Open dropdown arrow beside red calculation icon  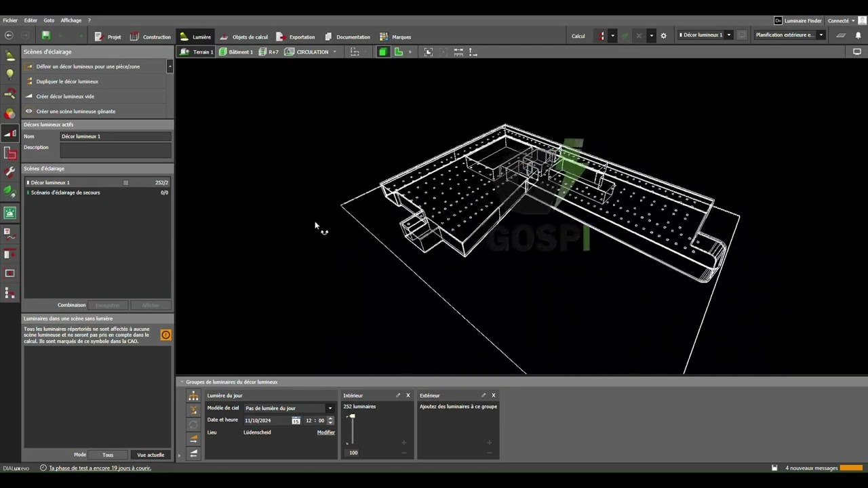[x=612, y=36]
